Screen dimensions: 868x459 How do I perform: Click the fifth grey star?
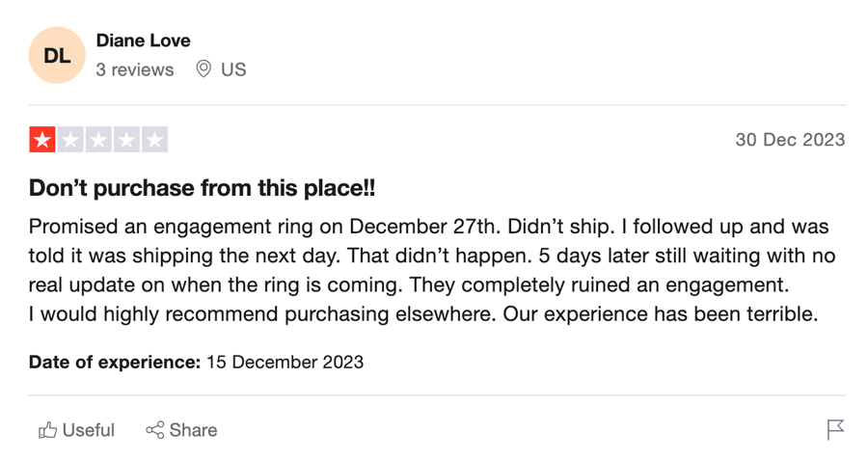155,140
